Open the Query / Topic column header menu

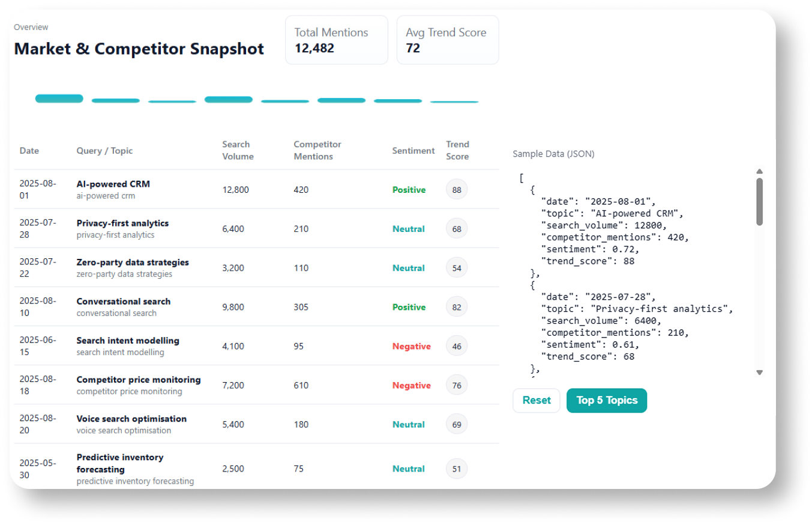(x=104, y=150)
